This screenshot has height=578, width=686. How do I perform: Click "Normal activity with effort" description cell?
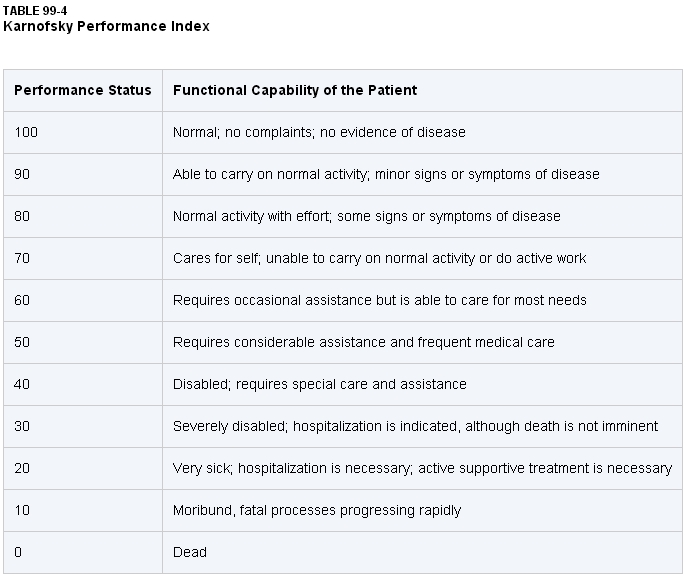366,216
